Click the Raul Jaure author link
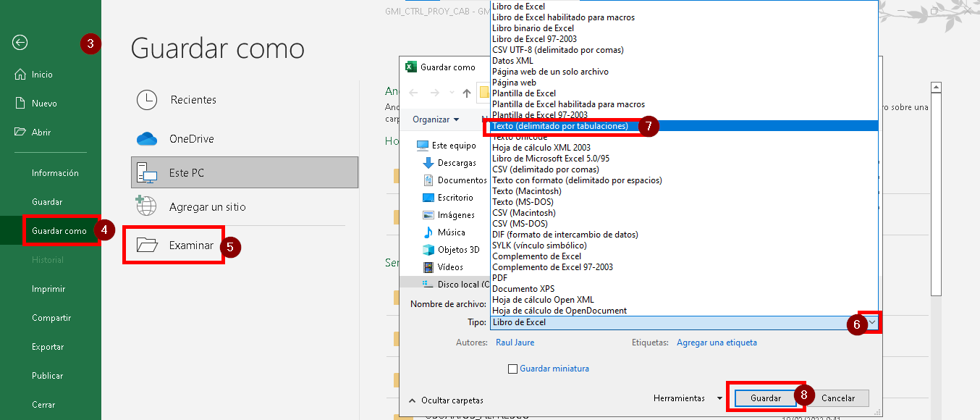 515,343
